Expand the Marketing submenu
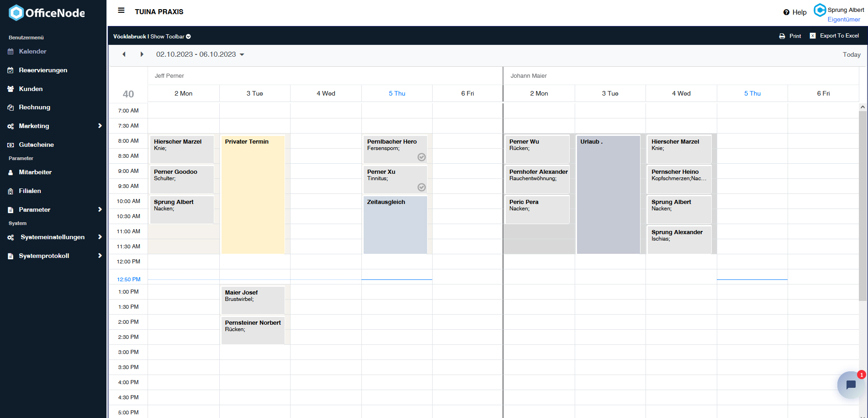Viewport: 868px width, 418px height. (x=100, y=126)
